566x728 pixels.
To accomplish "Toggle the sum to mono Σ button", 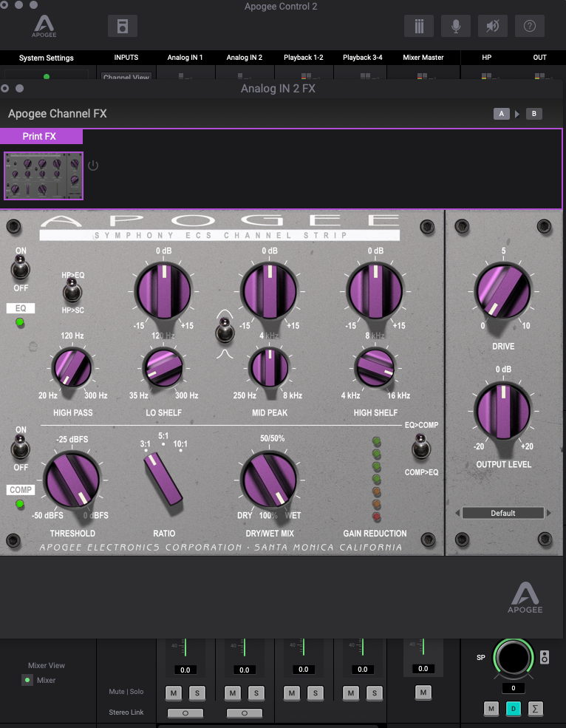I will 535,709.
